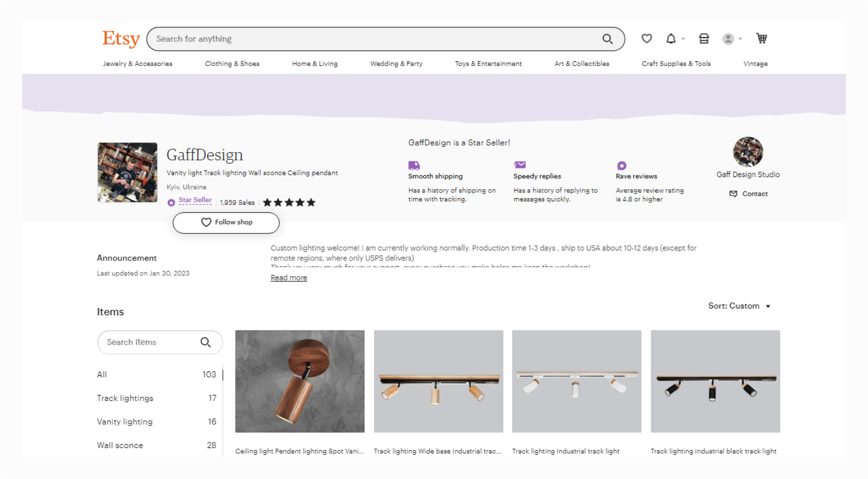Click 'Ceiling light Pendant lighting Spot Vani...' title
This screenshot has width=868, height=479.
pyautogui.click(x=299, y=451)
